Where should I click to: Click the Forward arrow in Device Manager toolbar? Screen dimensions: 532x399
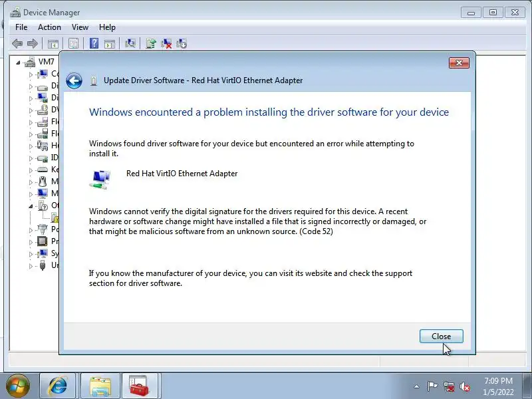[32, 43]
